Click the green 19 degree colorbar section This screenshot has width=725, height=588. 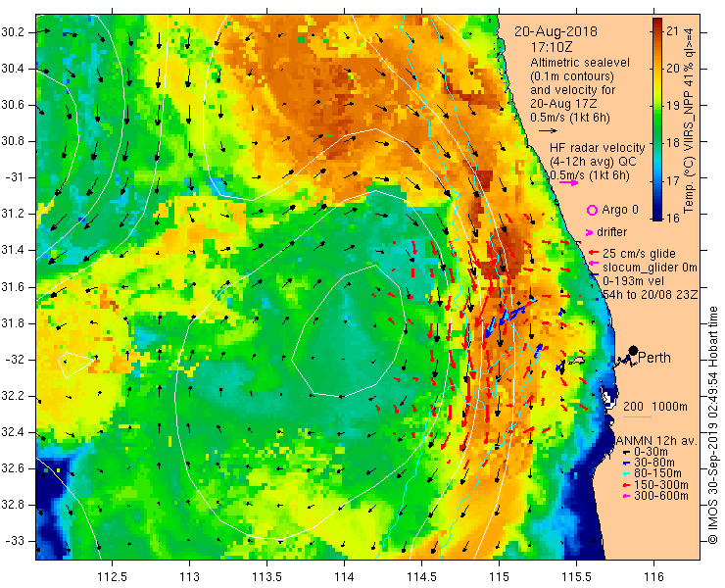657,106
